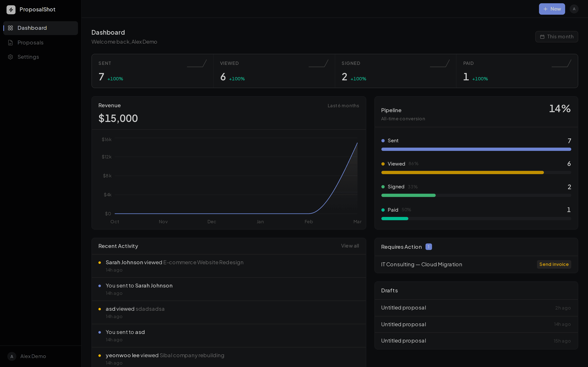Open Settings from the sidebar menu
Image resolution: width=588 pixels, height=367 pixels.
[x=28, y=57]
